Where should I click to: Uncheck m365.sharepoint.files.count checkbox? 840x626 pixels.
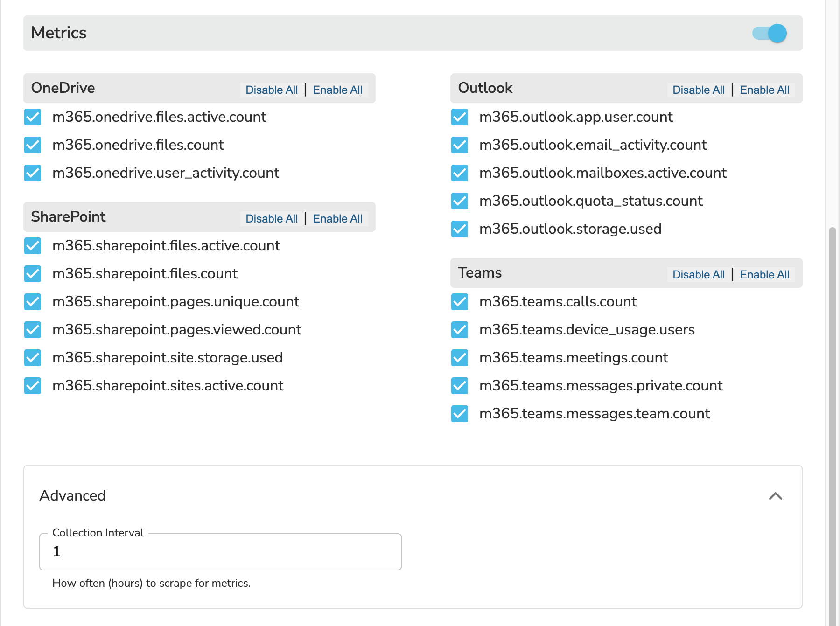tap(33, 274)
